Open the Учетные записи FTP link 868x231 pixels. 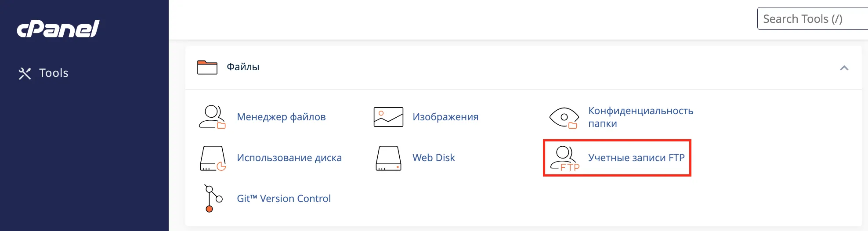tap(636, 158)
